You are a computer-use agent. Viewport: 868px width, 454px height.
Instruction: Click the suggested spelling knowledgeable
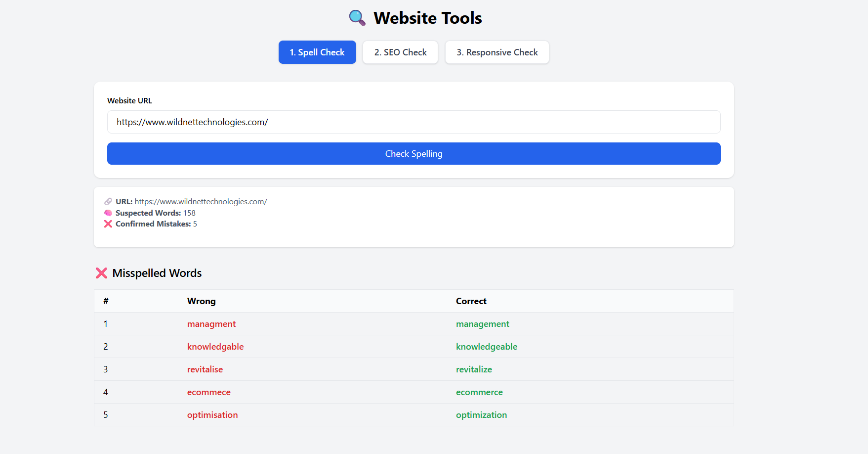pos(487,346)
